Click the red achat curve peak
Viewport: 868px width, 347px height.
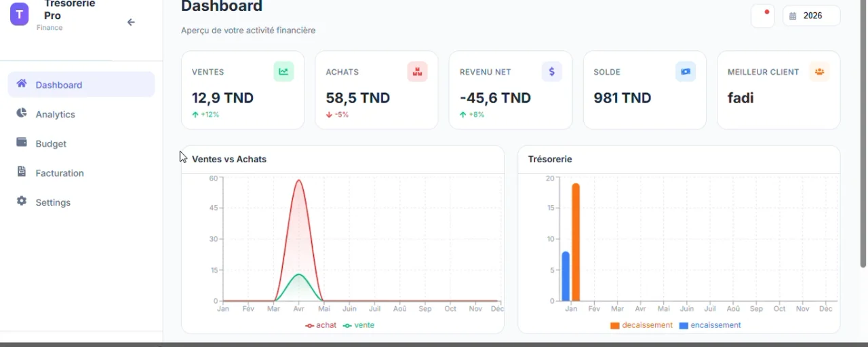coord(298,180)
